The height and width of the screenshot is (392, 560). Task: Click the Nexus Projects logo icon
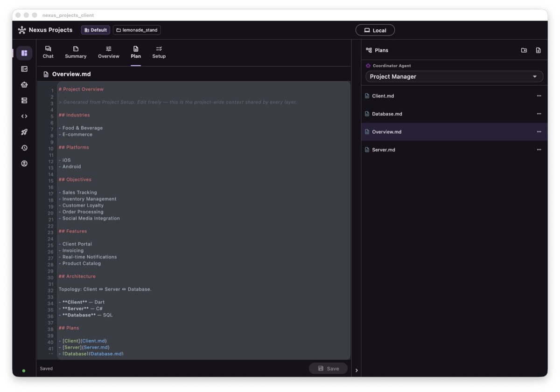(x=22, y=30)
